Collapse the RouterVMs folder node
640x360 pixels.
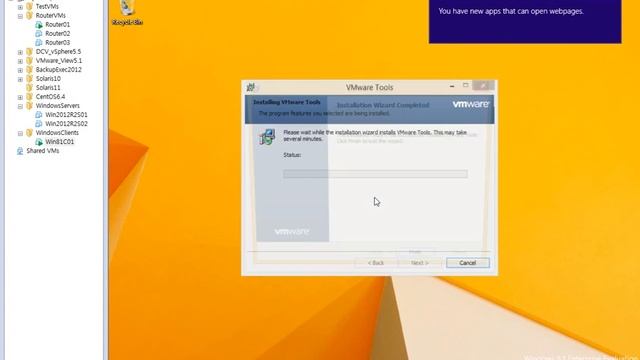(x=20, y=16)
